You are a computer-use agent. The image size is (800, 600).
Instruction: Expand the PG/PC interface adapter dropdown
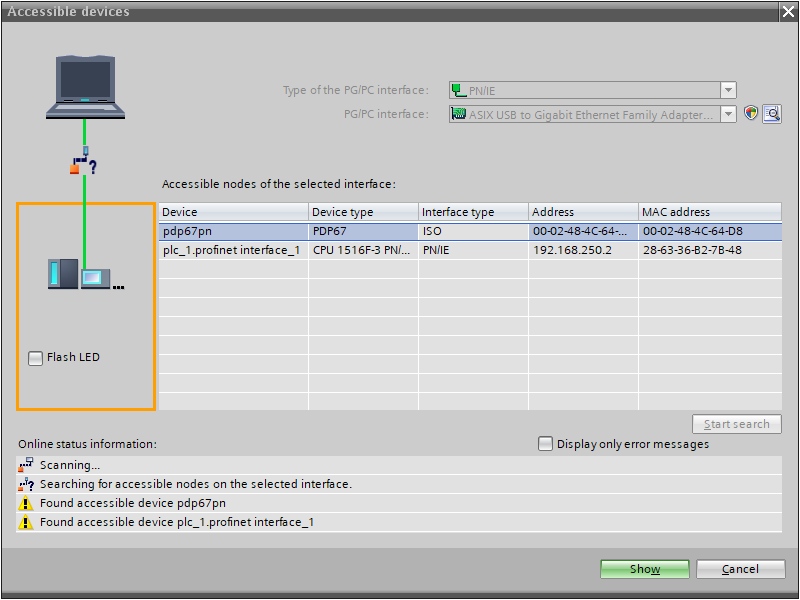pos(729,114)
